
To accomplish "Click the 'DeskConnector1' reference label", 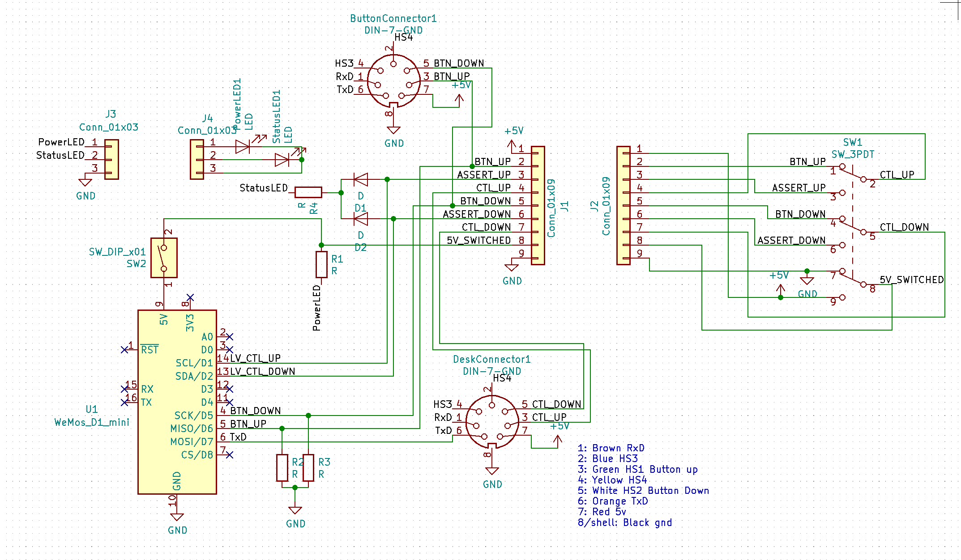I will (x=492, y=359).
